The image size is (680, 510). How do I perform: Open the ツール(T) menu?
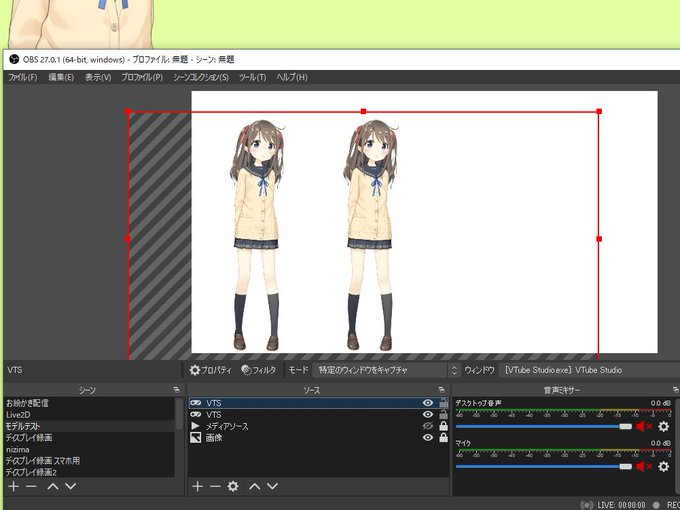[x=252, y=78]
